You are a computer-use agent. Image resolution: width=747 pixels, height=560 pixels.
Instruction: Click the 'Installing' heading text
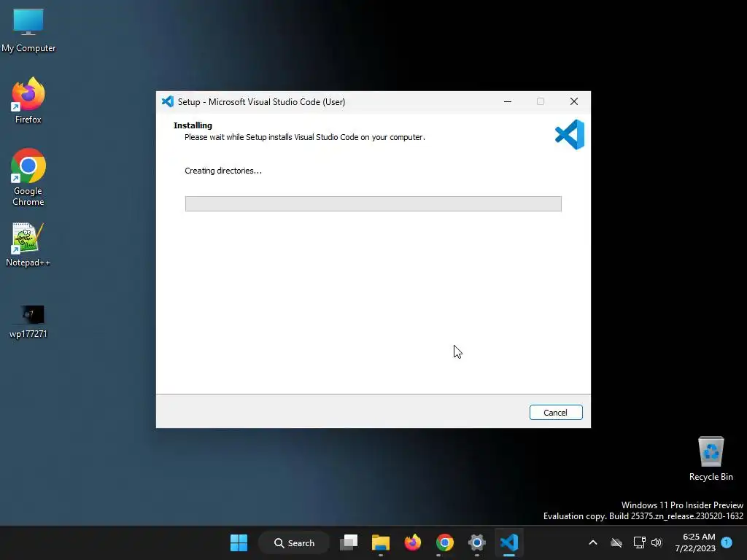pos(193,125)
